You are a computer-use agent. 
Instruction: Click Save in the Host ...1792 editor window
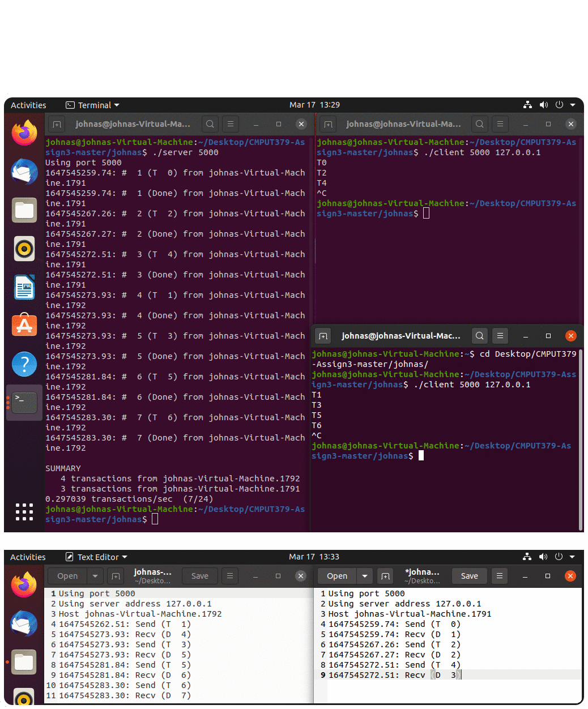[x=200, y=576]
